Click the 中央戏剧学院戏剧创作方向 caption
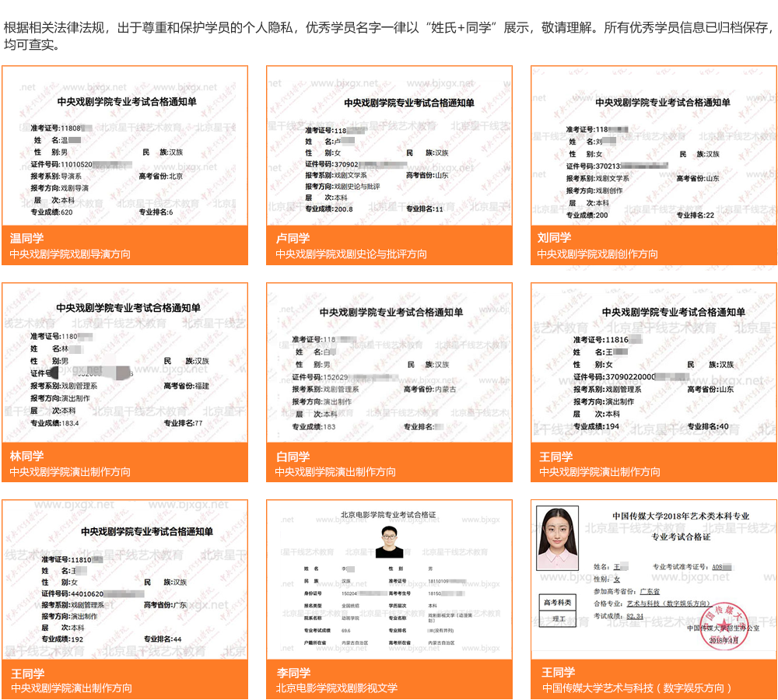The image size is (778, 700). point(598,254)
